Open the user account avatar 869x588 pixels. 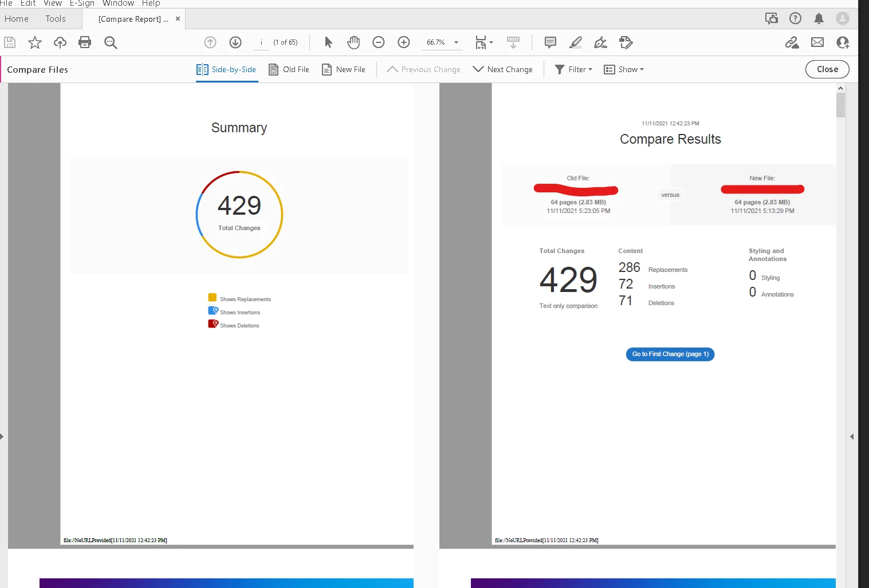point(843,18)
